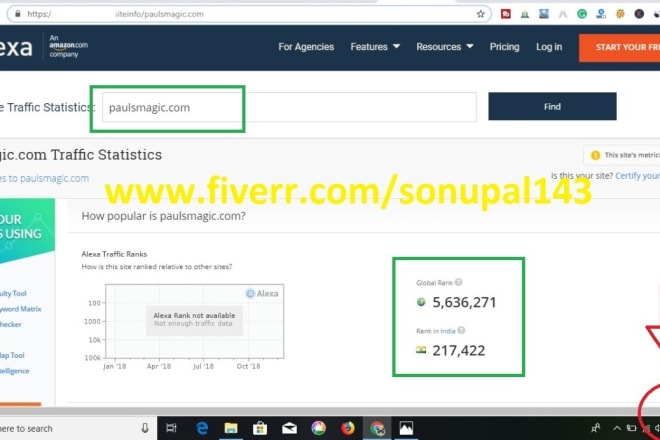Open the For Agencies page
The image size is (660, 440).
[306, 47]
